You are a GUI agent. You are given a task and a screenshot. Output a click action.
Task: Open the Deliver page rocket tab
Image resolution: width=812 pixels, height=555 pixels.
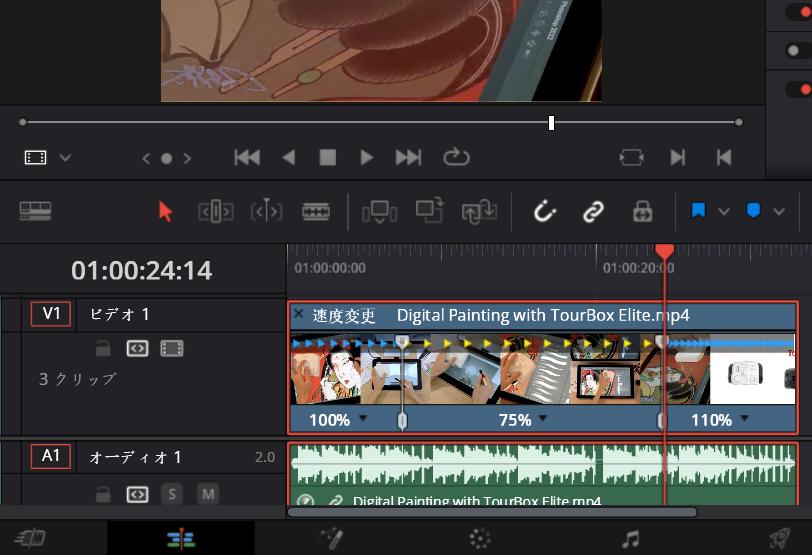point(778,539)
